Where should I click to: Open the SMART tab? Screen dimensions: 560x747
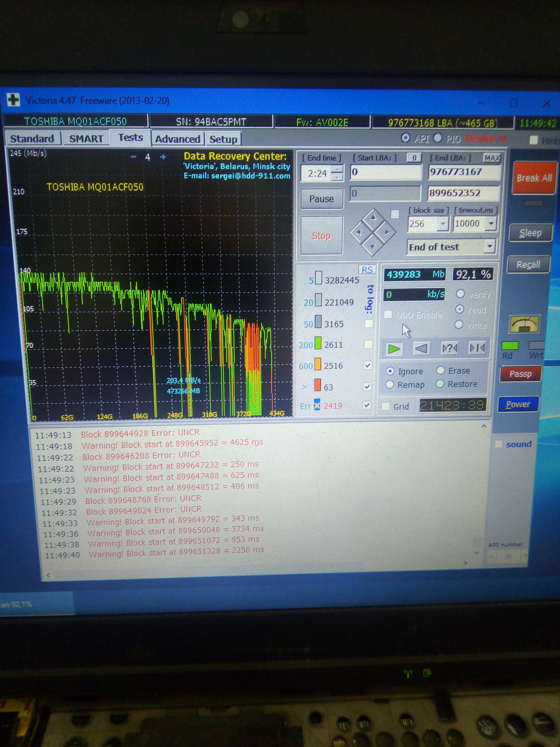click(x=86, y=139)
